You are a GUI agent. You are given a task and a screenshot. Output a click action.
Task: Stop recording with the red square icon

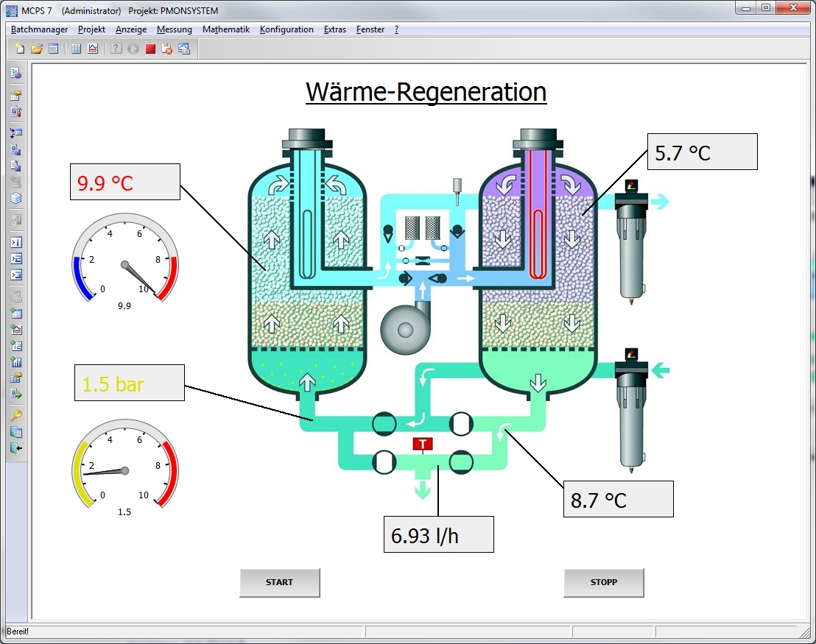pos(151,49)
